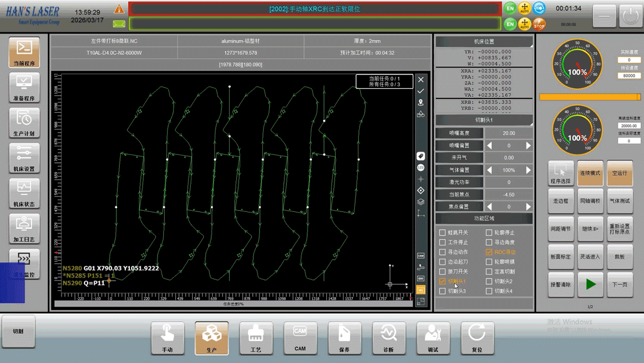Open the 加工日志 processing log
Image resolution: width=644 pixels, height=363 pixels.
coord(24,228)
